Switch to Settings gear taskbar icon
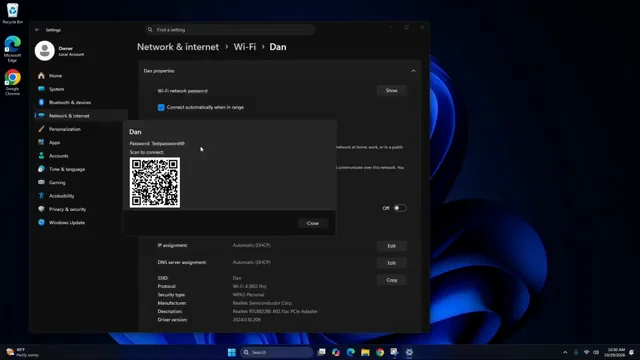 [x=409, y=352]
